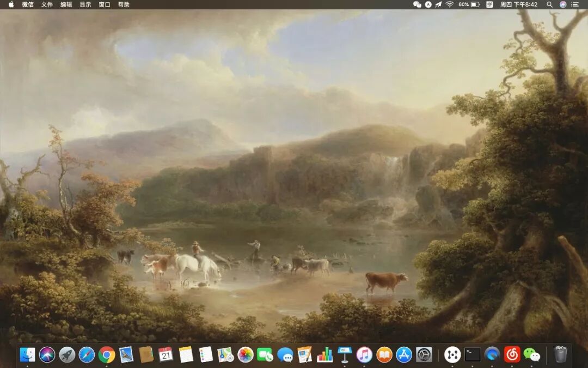Open the Wi-Fi status menu
The width and height of the screenshot is (588, 368).
[x=450, y=4]
